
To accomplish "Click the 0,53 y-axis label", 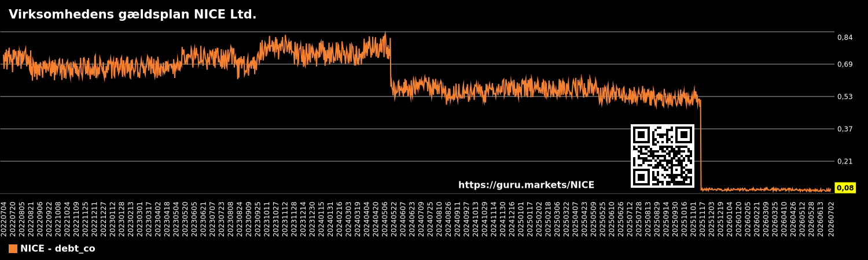I will click(845, 96).
